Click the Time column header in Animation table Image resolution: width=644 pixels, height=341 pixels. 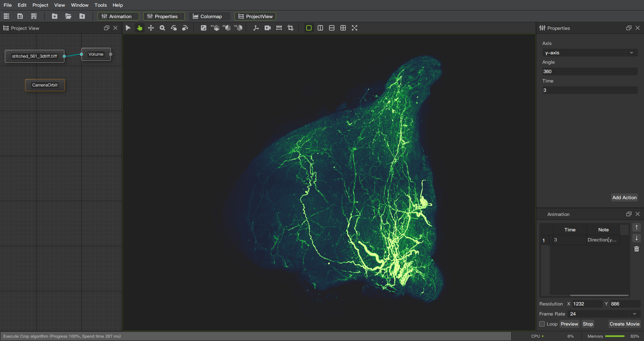click(570, 230)
